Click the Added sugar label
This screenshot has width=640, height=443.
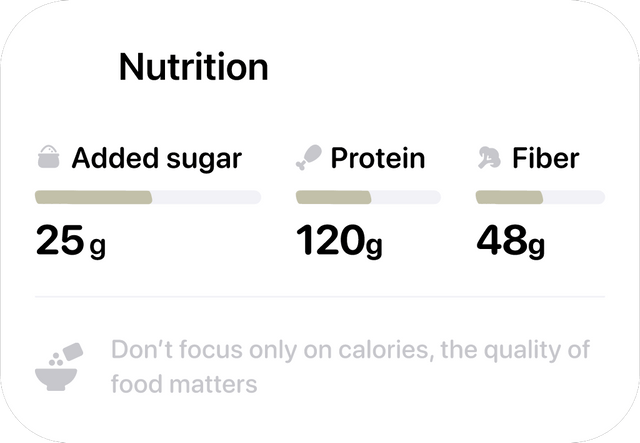[157, 158]
